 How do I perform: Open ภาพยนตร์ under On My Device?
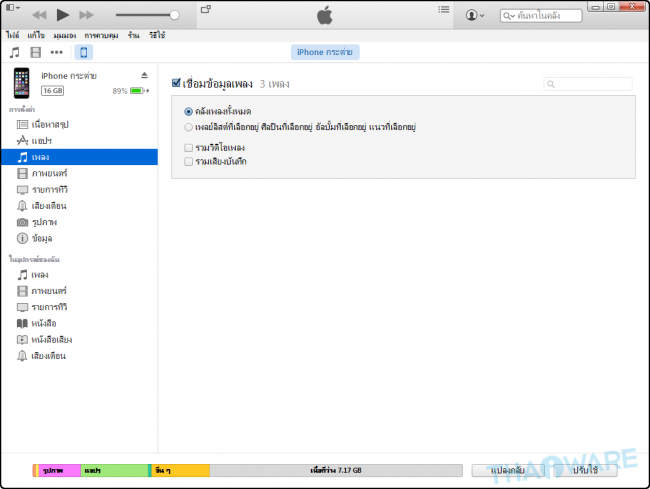(x=79, y=291)
